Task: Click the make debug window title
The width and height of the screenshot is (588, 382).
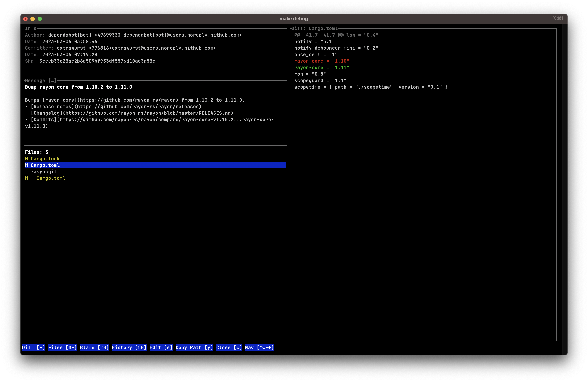Action: [293, 18]
